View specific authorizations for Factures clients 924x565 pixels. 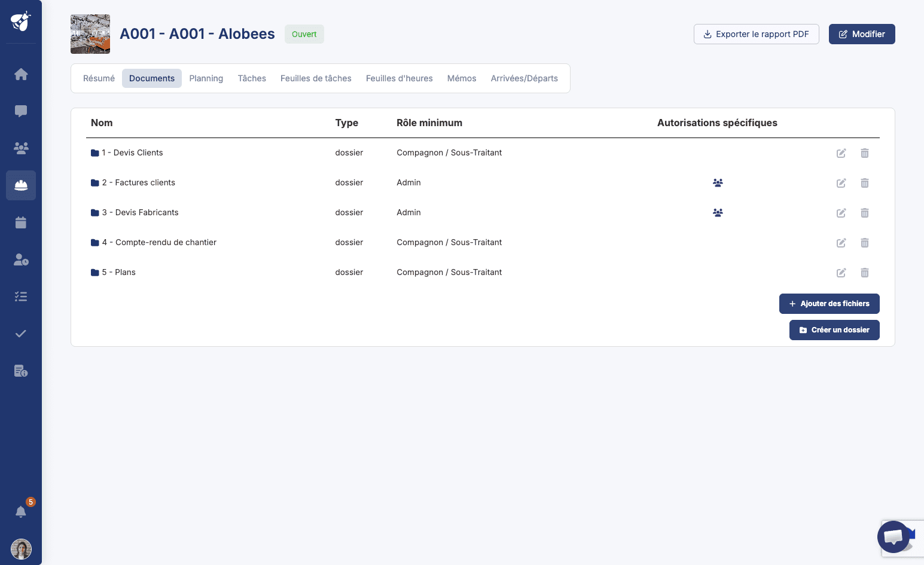[x=718, y=183]
